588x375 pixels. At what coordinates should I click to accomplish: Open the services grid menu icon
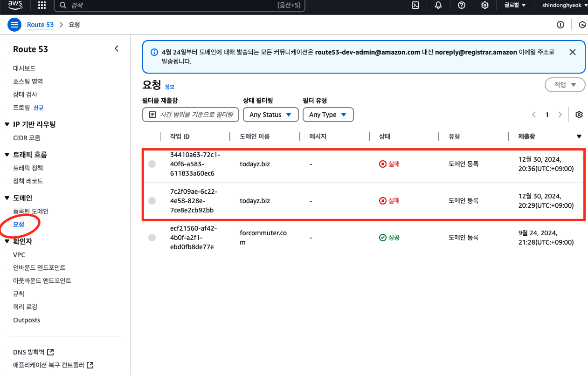[x=42, y=5]
